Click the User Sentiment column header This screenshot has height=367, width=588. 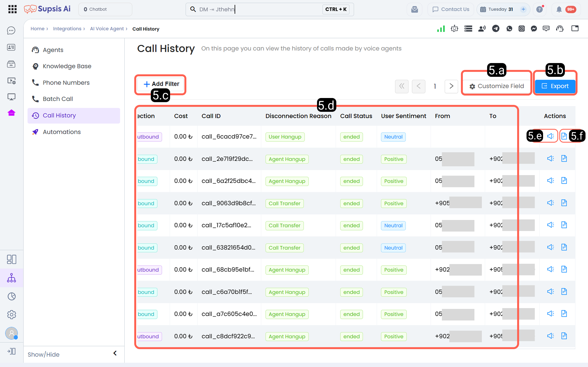coord(404,116)
